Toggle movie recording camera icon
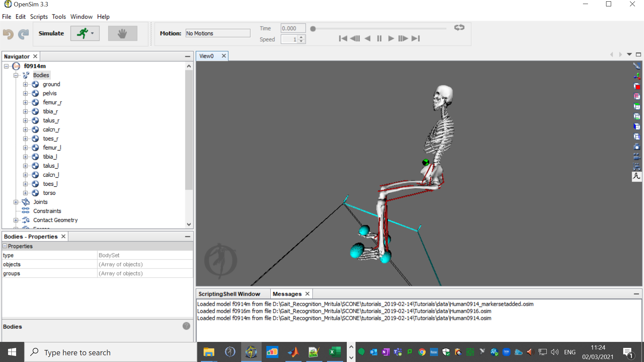Viewport: 644px width, 362px height. coord(637,156)
